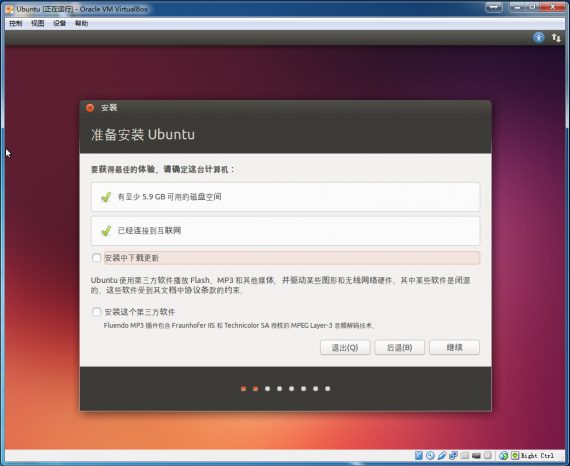Open the 控制 menu

(16, 23)
